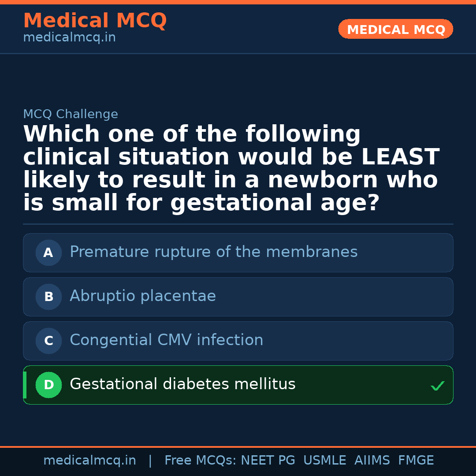Click the "Free MCQs:" footer label
This screenshot has height=476, width=476.
[201, 461]
